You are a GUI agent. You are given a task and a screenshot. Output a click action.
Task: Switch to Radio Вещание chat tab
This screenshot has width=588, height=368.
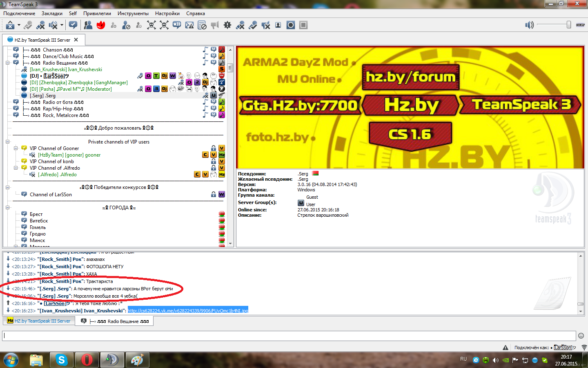point(115,321)
